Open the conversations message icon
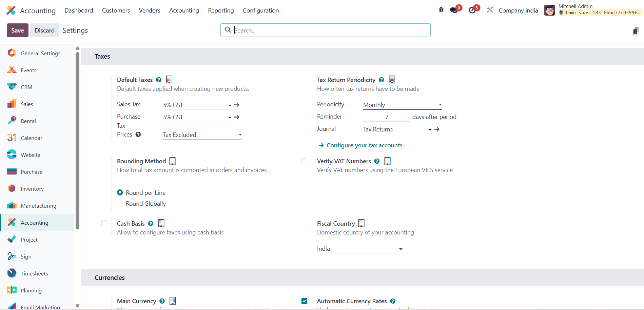644x310 pixels. [x=454, y=10]
